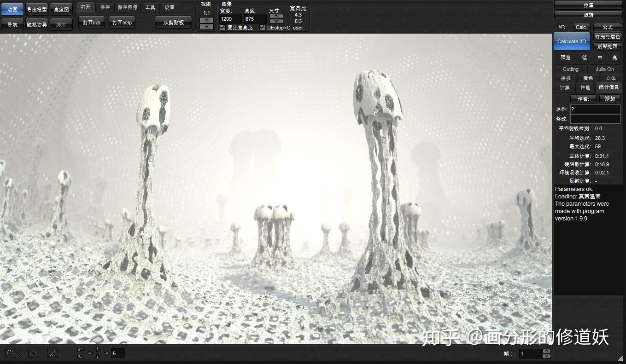Switch to the Cutting tab
This screenshot has width=626, height=364.
[x=571, y=69]
